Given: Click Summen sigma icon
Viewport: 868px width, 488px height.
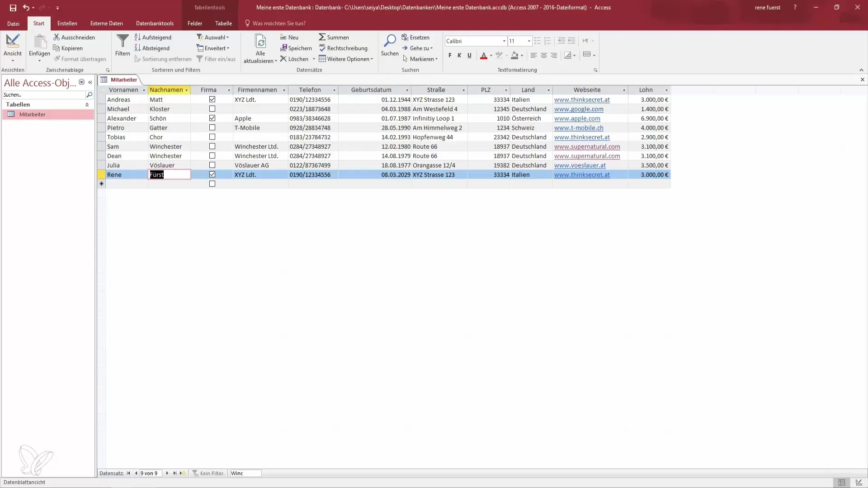Looking at the screenshot, I should pos(322,37).
